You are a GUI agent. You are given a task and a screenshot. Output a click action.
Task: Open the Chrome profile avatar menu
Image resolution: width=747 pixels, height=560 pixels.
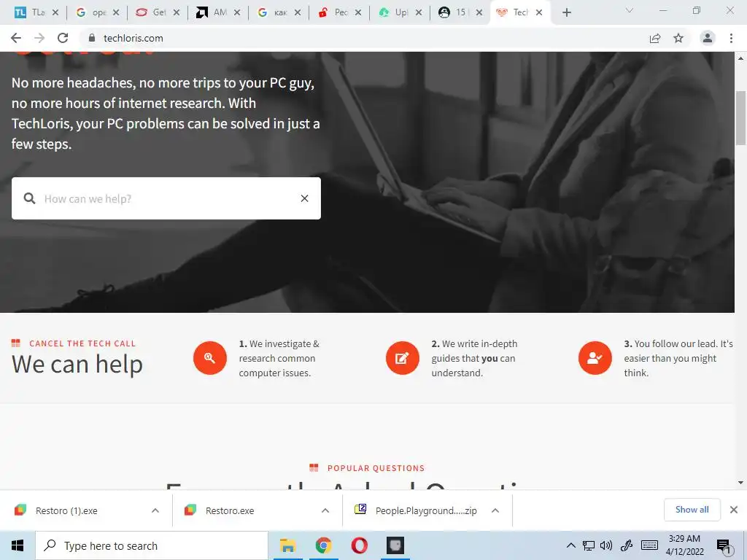click(x=708, y=38)
